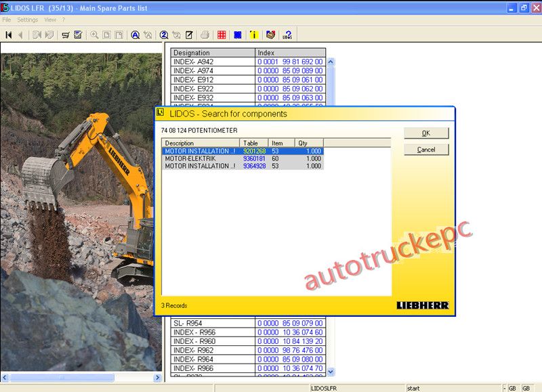Open index number 0 0000 98 76 476 00
Image resolution: width=542 pixels, height=392 pixels.
(x=290, y=350)
